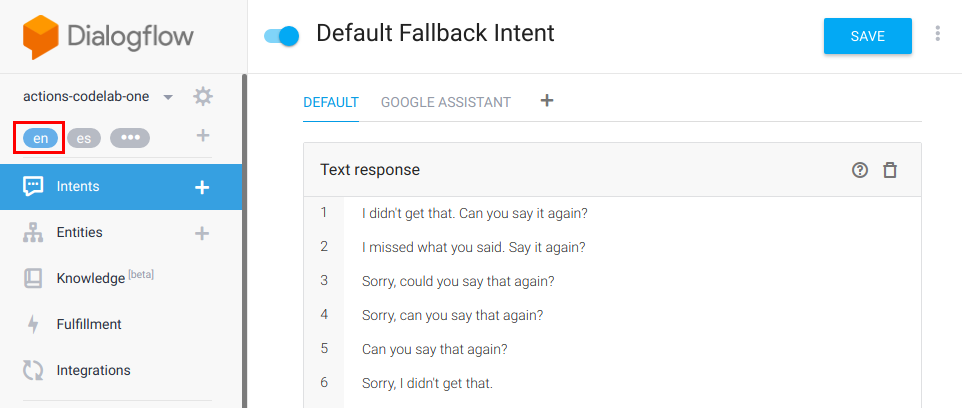Toggle the Default Fallback Intent switch
The image size is (962, 408).
(x=282, y=36)
